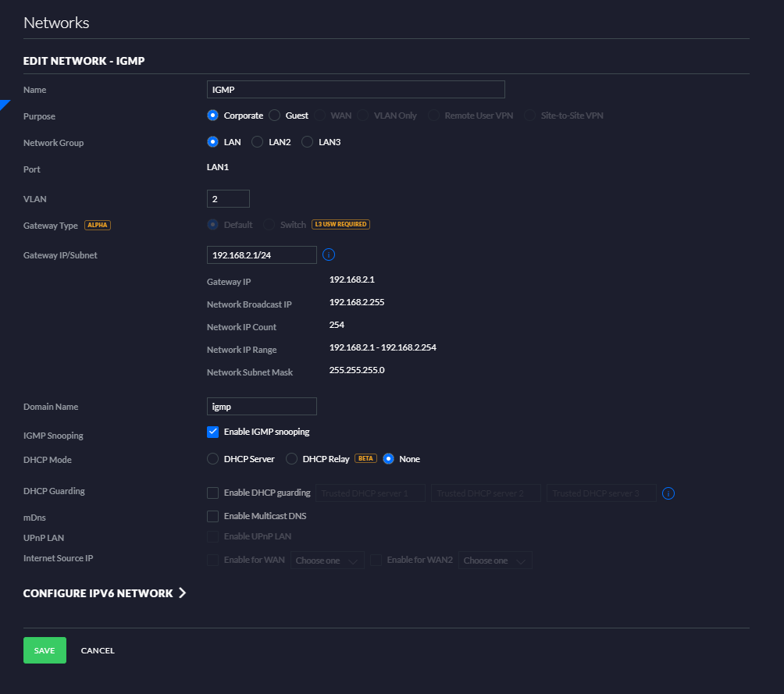Select DHCP Server mode
This screenshot has width=784, height=694.
click(212, 459)
